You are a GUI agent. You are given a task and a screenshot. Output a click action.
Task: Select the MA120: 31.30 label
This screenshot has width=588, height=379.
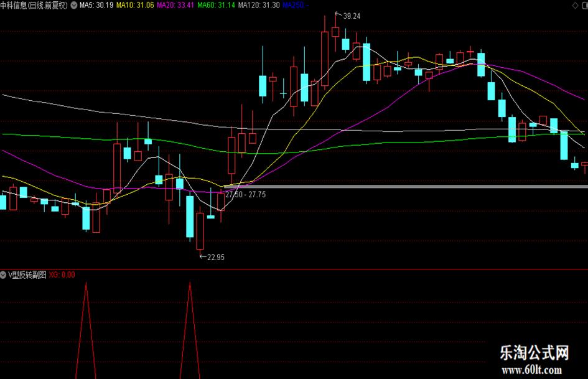point(259,5)
